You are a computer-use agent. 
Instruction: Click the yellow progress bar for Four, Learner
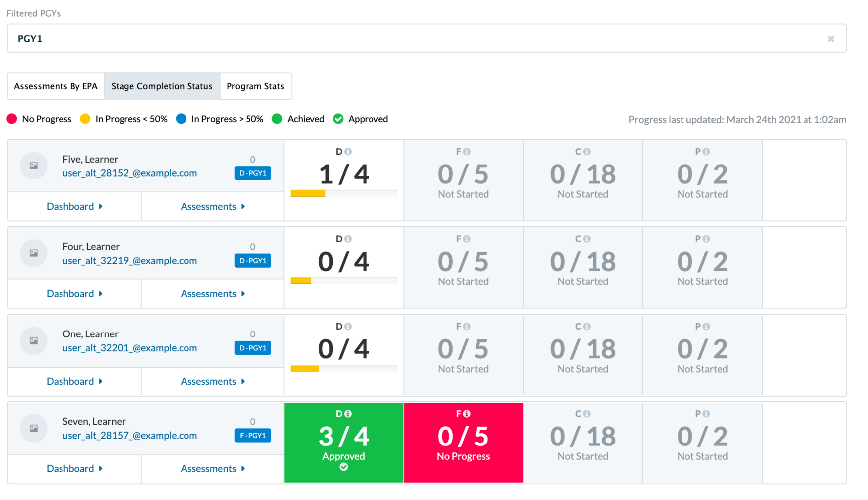tap(301, 281)
